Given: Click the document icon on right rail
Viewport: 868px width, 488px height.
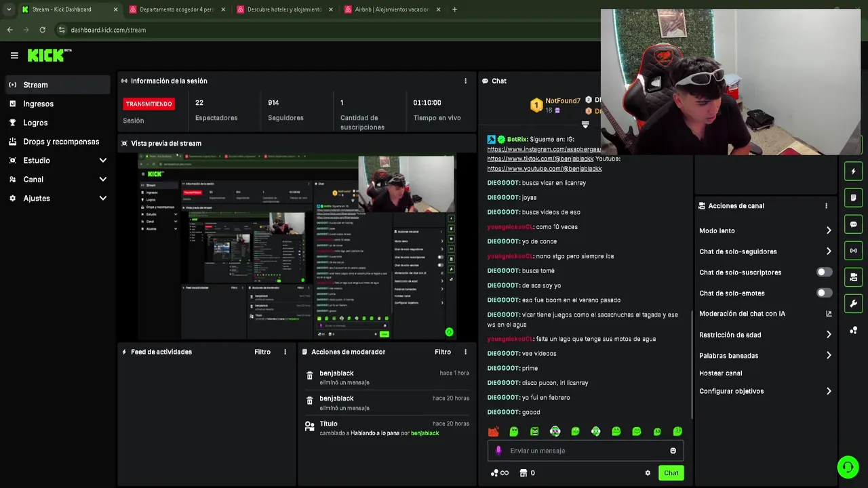Looking at the screenshot, I should 853,198.
